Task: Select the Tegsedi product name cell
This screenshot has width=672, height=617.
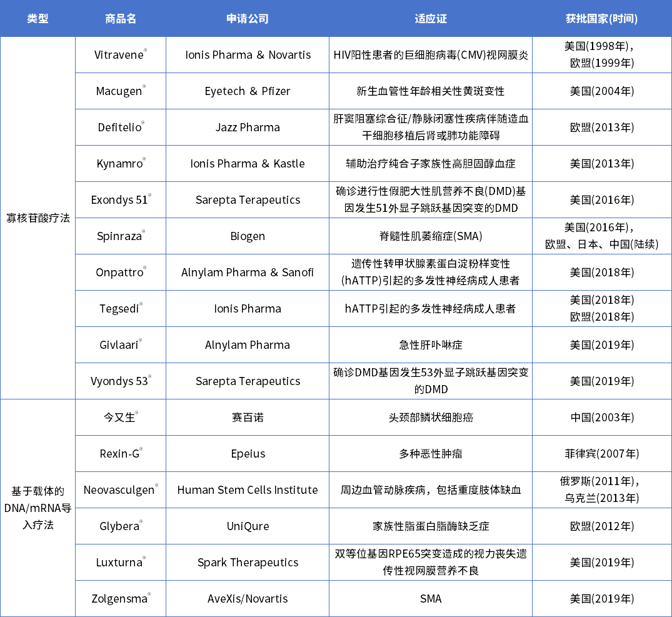Action: click(x=120, y=309)
